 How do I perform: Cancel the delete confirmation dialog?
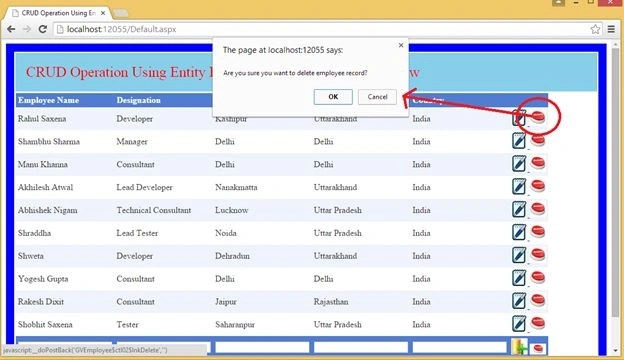pos(377,97)
